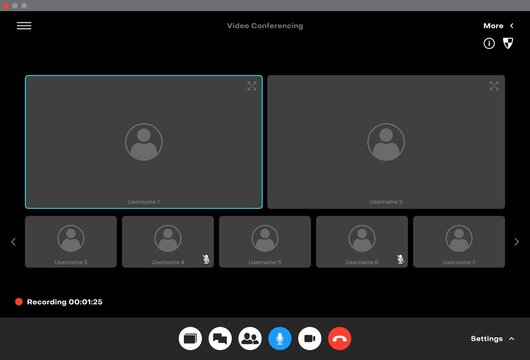Select Username 1 video tile
The height and width of the screenshot is (360, 530).
[x=144, y=142]
